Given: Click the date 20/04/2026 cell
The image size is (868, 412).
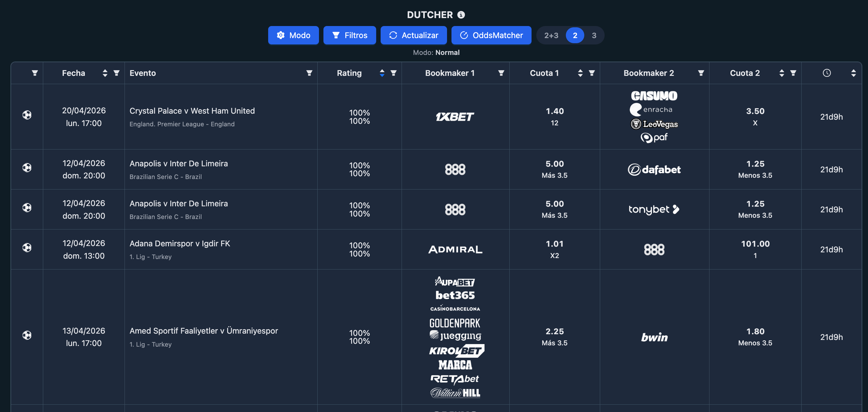Looking at the screenshot, I should click(x=84, y=111).
